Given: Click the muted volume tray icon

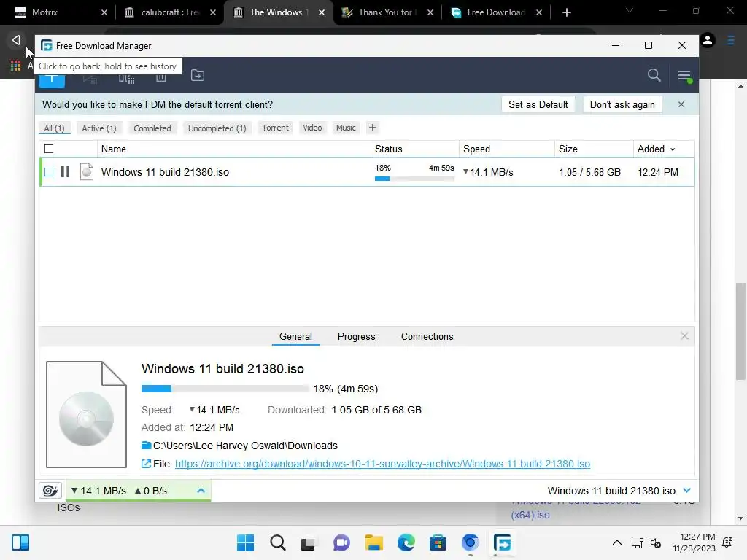Looking at the screenshot, I should point(656,542).
